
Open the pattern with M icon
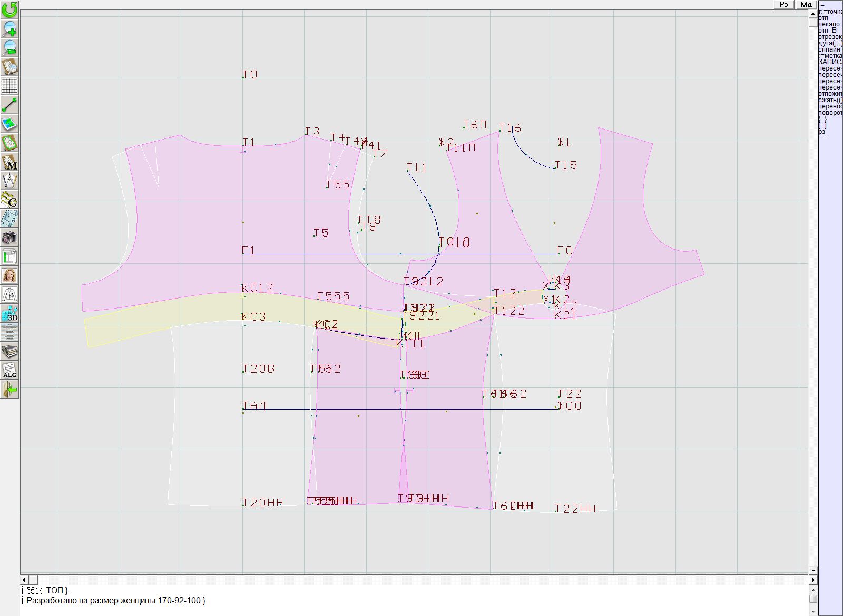(x=9, y=162)
